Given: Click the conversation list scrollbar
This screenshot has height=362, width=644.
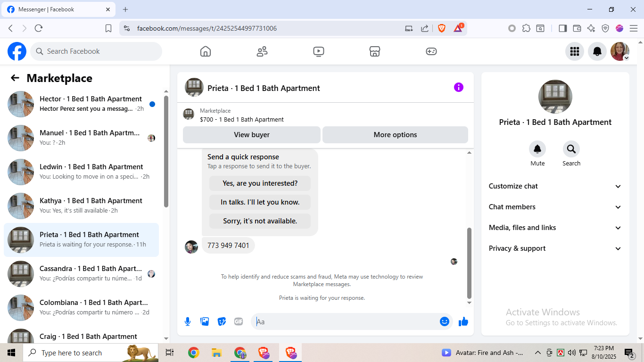Looking at the screenshot, I should coord(166,151).
